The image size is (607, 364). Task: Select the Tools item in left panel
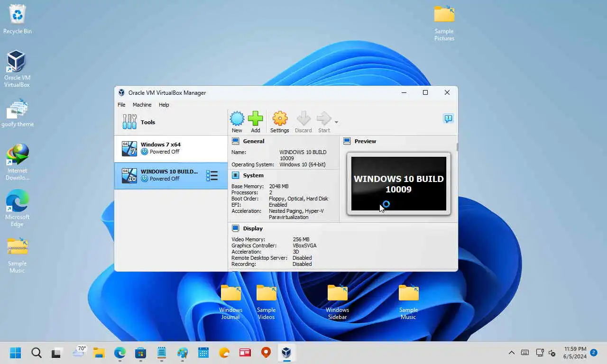tap(171, 122)
